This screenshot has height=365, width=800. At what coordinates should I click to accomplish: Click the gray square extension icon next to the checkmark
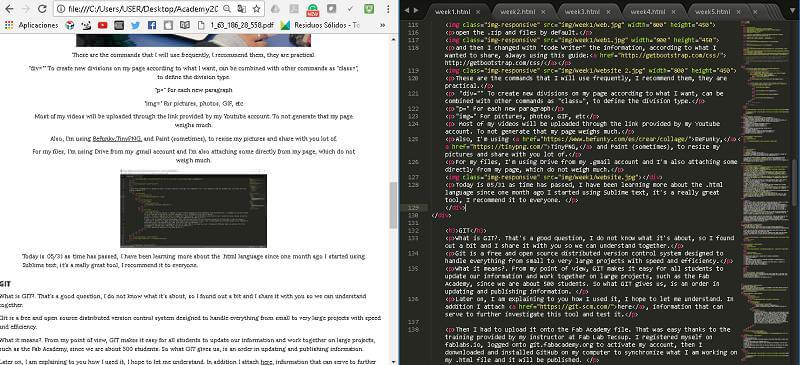[331, 9]
